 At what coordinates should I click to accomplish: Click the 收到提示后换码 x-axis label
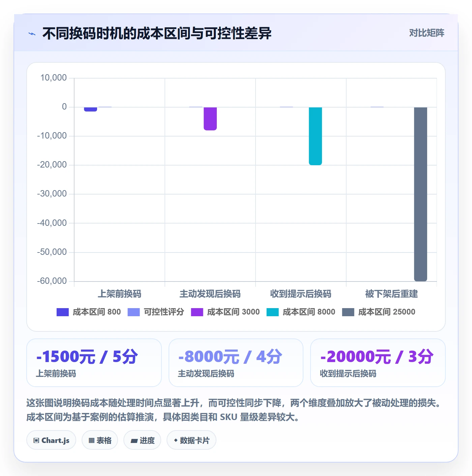click(301, 294)
